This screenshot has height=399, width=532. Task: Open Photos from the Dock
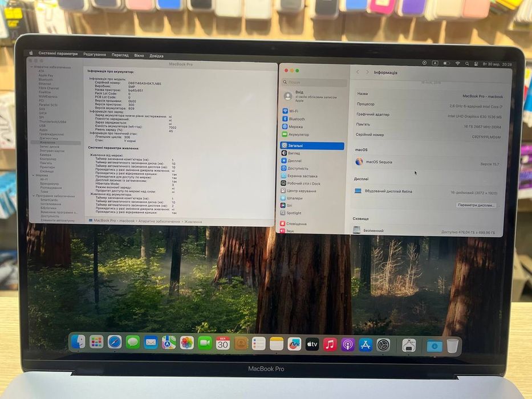tap(186, 343)
